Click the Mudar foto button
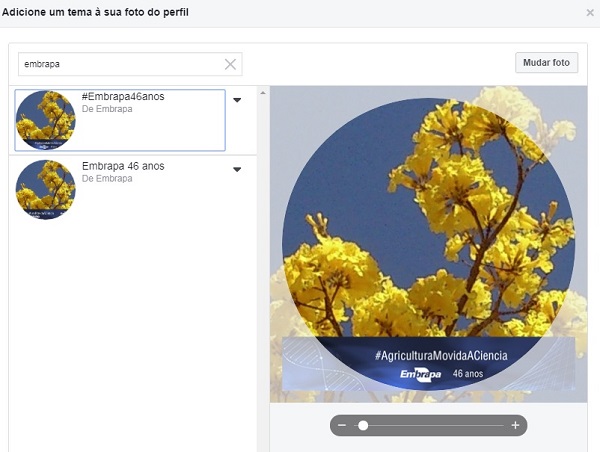The image size is (600, 452). click(546, 62)
